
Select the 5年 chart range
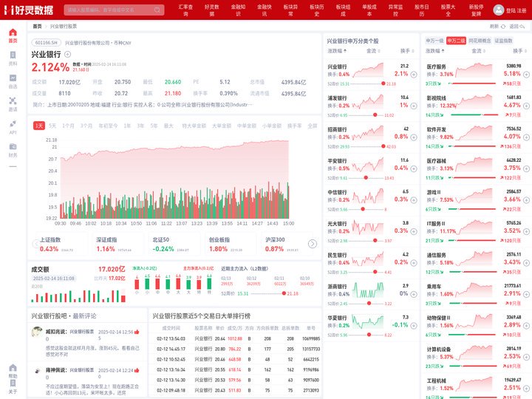click(x=154, y=126)
